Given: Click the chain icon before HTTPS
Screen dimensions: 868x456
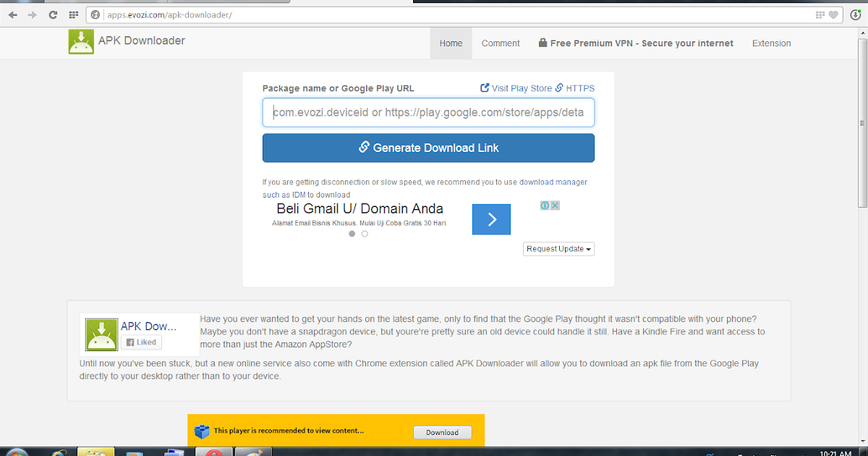Looking at the screenshot, I should coord(559,88).
